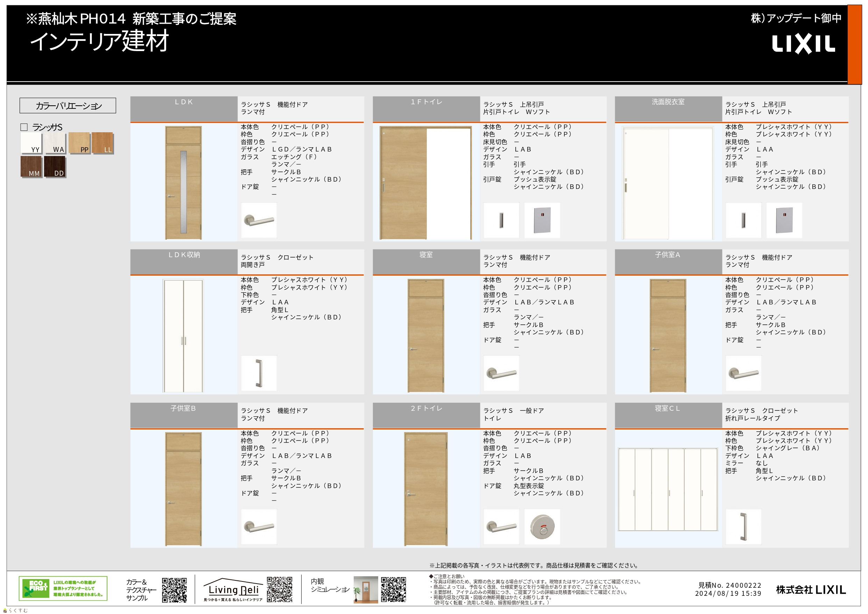The height and width of the screenshot is (614, 868).
Task: Click the 2Fトイレ round indicator lock icon
Action: [542, 527]
